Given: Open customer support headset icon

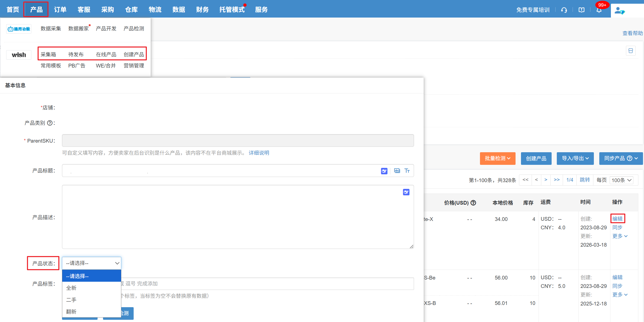Looking at the screenshot, I should click(564, 10).
